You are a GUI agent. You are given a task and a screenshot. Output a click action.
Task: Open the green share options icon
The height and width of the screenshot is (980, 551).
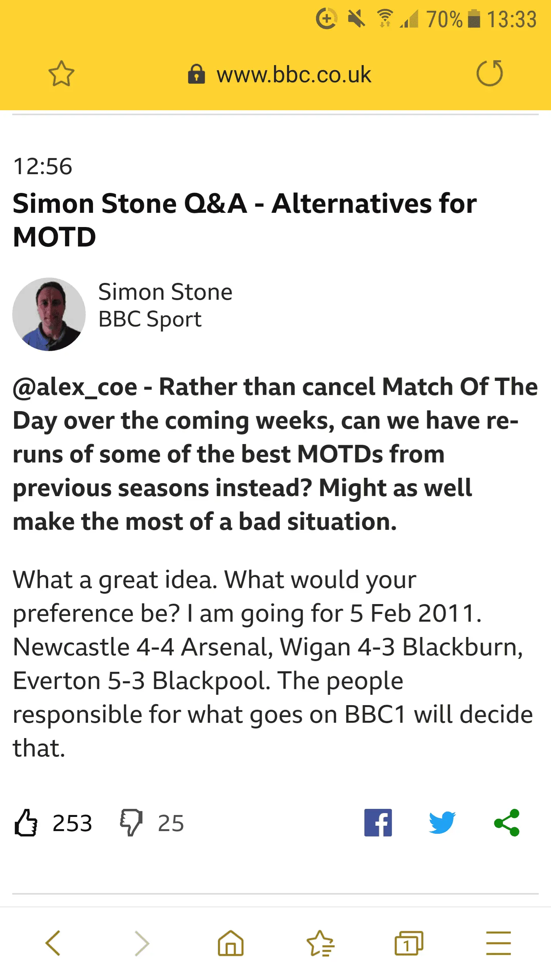pos(507,823)
